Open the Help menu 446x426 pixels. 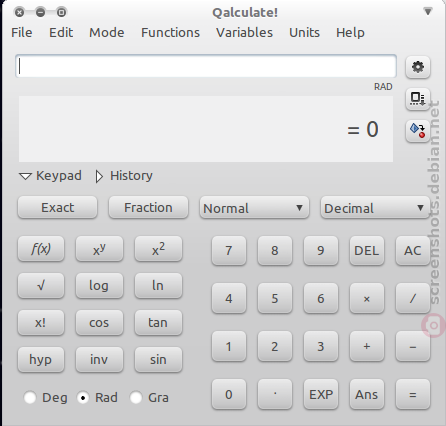coord(350,33)
